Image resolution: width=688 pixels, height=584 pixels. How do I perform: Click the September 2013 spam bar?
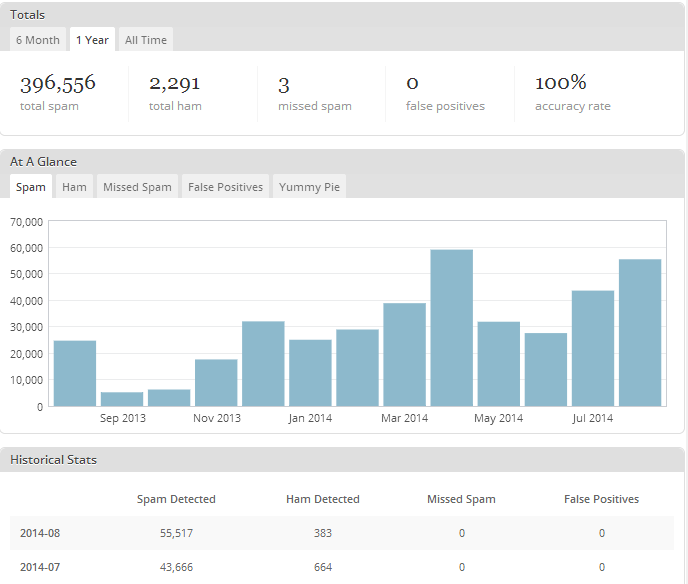[122, 399]
